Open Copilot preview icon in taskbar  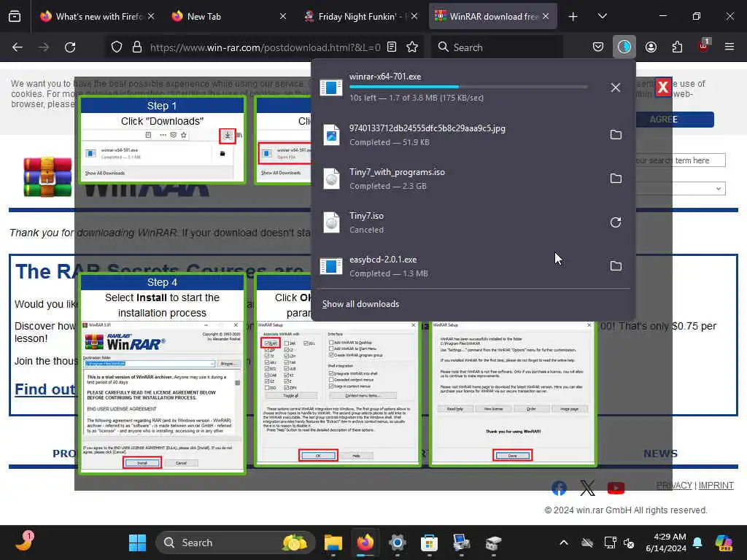click(x=724, y=542)
